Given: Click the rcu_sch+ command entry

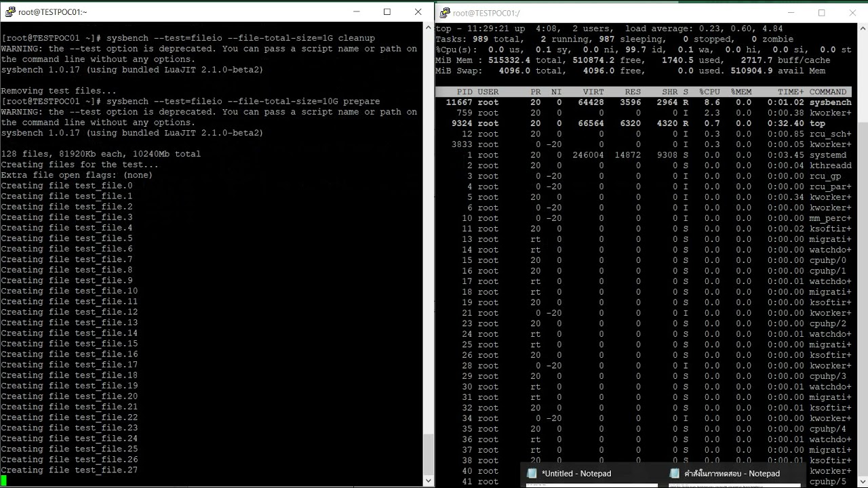Looking at the screenshot, I should (x=830, y=134).
